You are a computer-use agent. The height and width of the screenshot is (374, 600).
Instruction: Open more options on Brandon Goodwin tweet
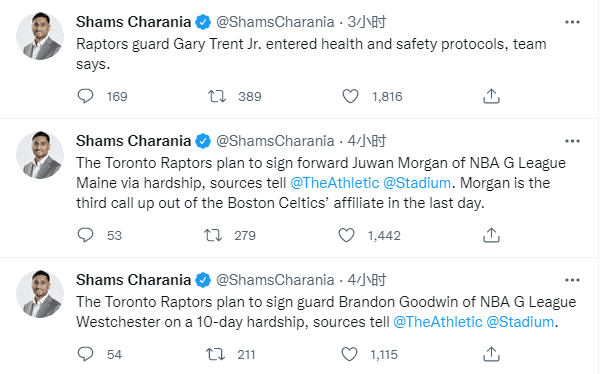coord(572,280)
